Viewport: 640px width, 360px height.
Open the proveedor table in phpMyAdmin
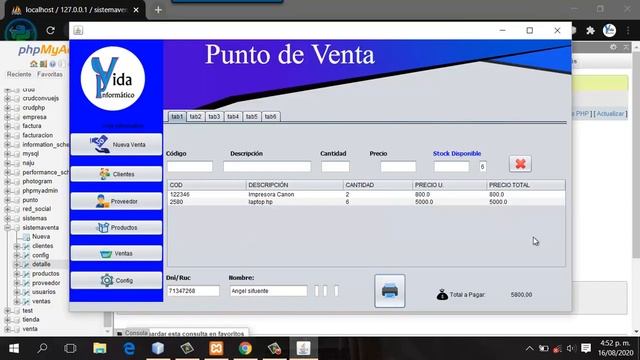coord(46,283)
